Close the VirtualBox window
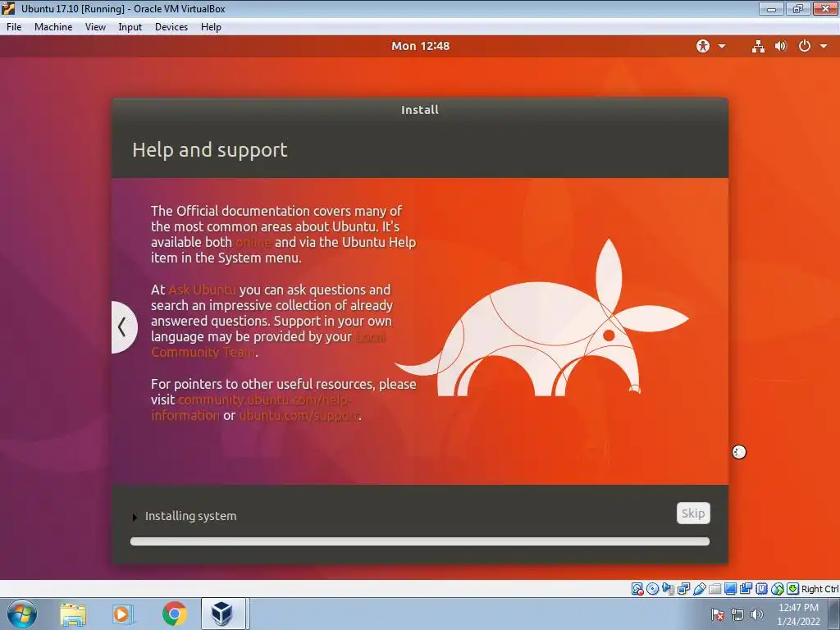 pyautogui.click(x=825, y=8)
